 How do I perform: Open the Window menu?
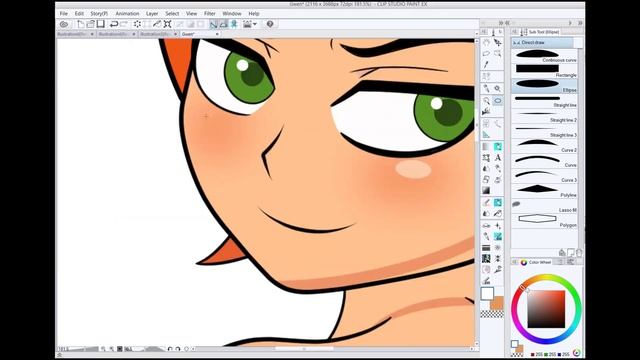coord(232,13)
